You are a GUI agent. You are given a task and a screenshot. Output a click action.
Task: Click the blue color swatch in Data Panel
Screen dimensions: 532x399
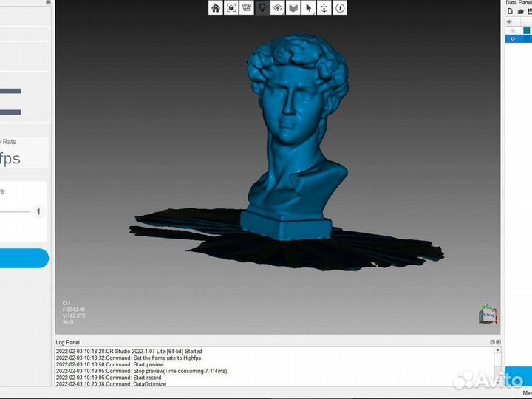[527, 30]
